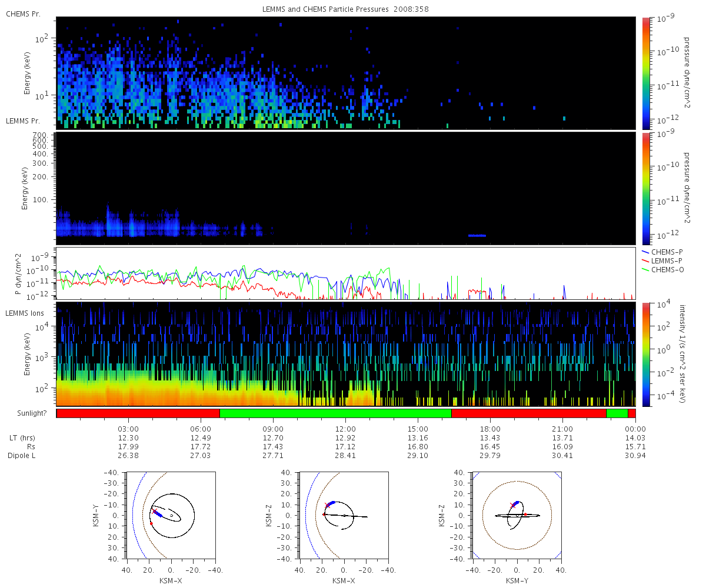Click the KSM-X vs KSM-Z orbit plot

click(x=344, y=515)
